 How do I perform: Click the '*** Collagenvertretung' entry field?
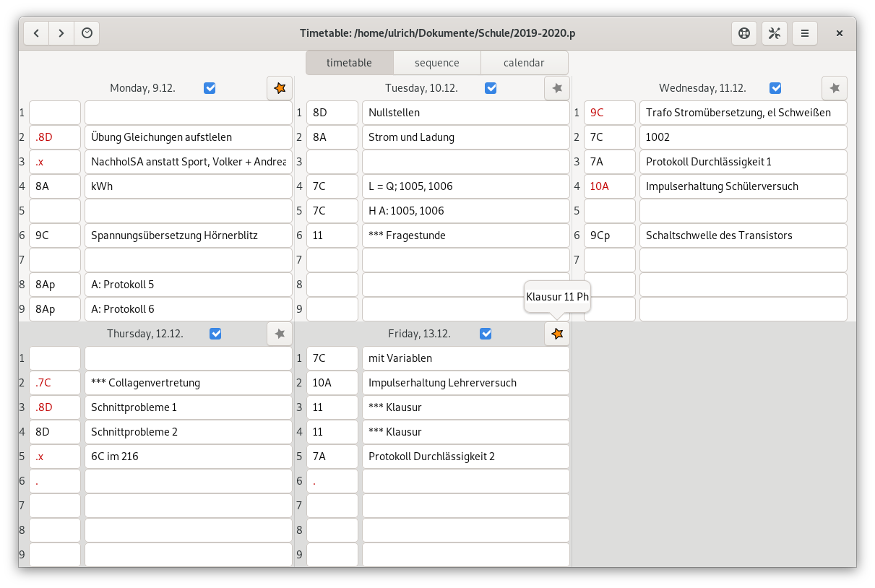tap(189, 383)
